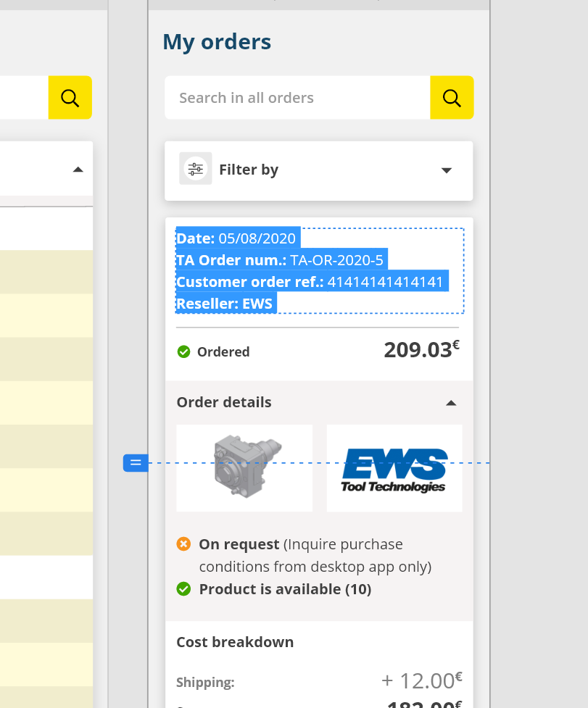Type in the Search in all orders field
Screen dimensions: 588x708
[297, 98]
